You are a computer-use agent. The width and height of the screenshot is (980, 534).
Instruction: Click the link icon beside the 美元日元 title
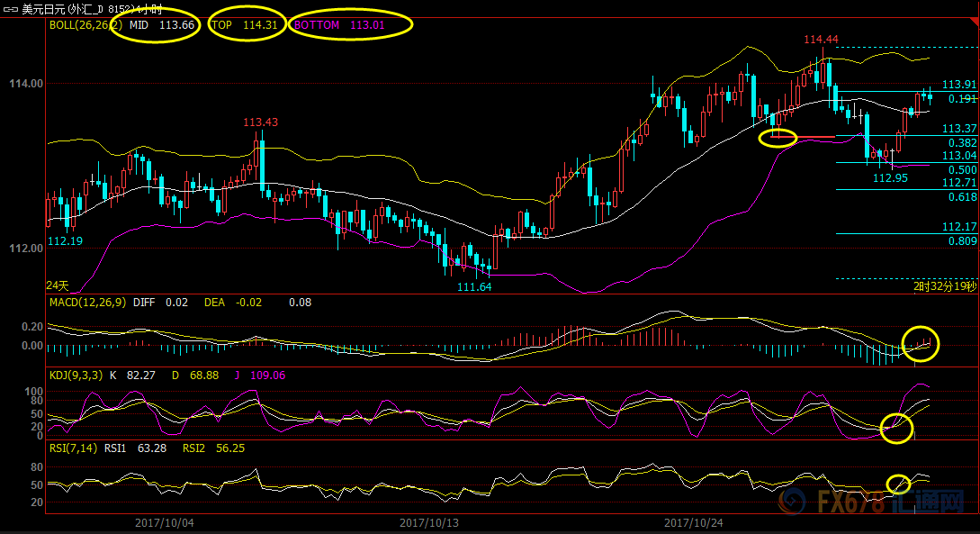coord(11,9)
